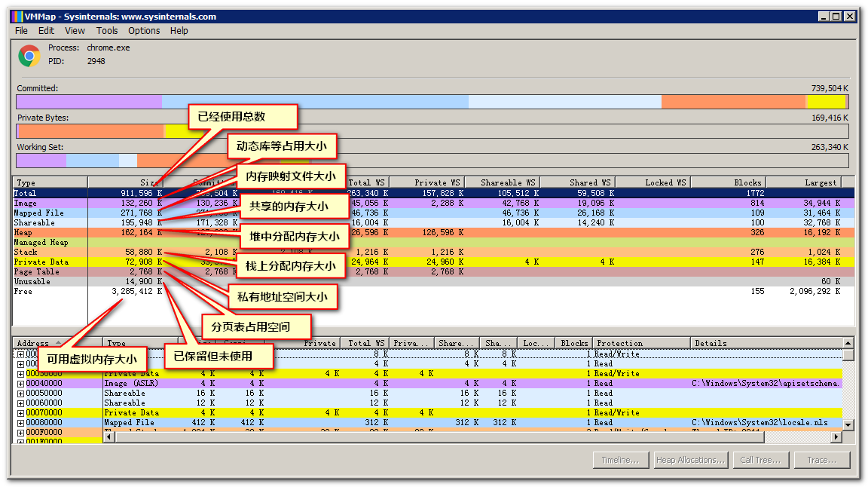The image size is (868, 487).
Task: Select the Mapped File summary row
Action: tap(433, 213)
